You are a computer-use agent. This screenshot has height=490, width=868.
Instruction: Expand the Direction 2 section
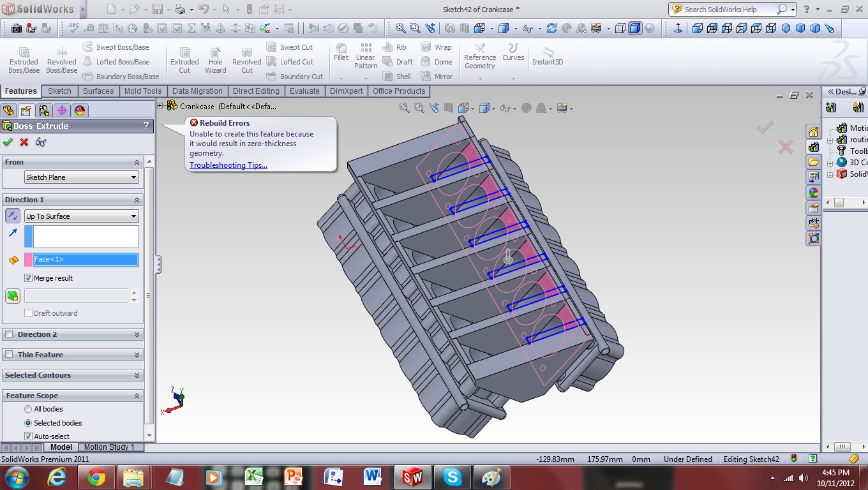coord(137,334)
